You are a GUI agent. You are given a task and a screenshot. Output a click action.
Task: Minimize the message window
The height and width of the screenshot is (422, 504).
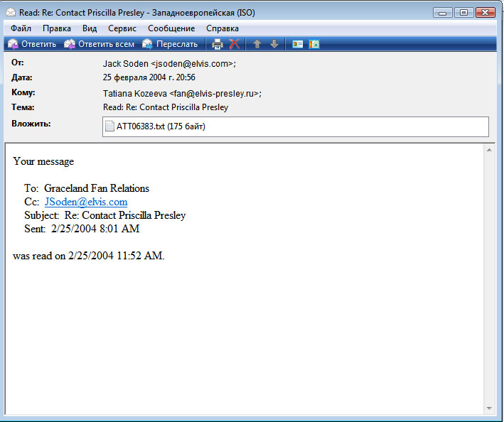(442, 13)
